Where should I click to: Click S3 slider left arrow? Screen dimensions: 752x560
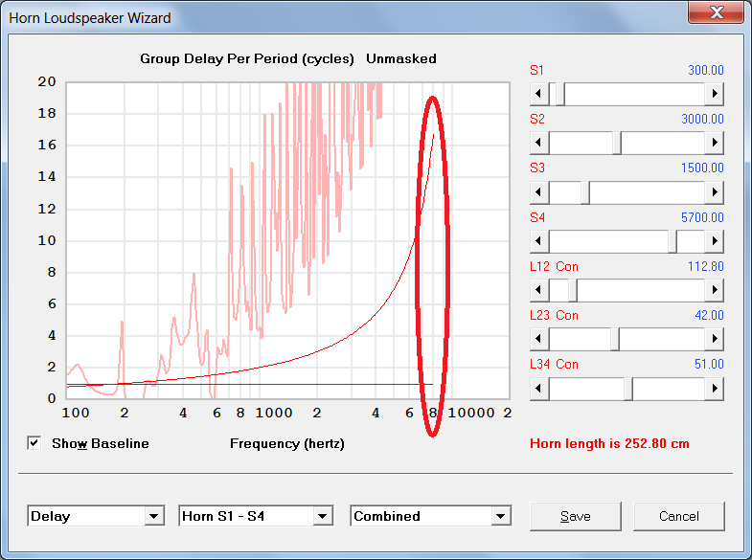[539, 192]
